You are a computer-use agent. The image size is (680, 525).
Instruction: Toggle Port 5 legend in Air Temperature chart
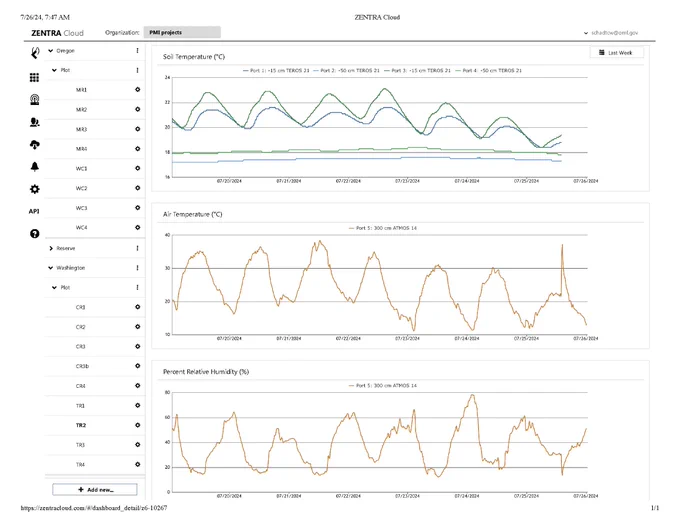382,228
